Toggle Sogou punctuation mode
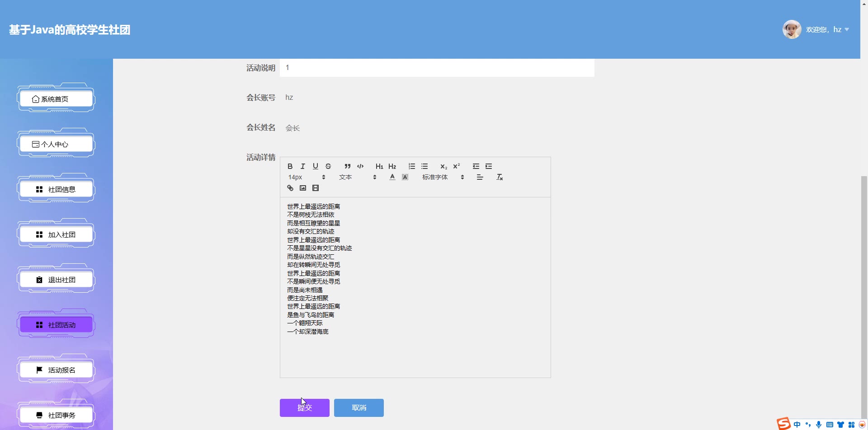This screenshot has height=430, width=868. (x=808, y=425)
